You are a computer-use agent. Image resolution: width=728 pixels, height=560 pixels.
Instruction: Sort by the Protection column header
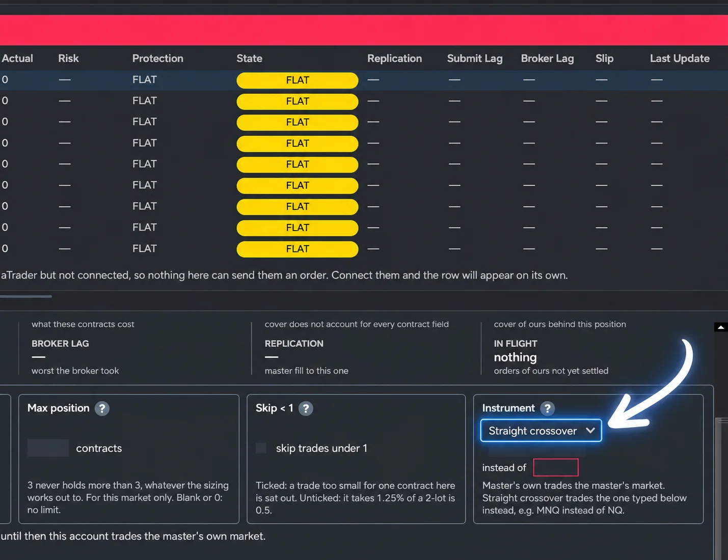(x=158, y=59)
